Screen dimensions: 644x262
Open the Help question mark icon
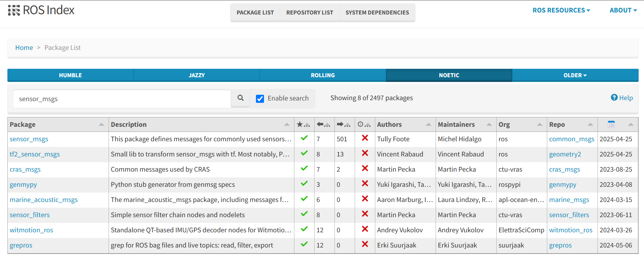[614, 97]
